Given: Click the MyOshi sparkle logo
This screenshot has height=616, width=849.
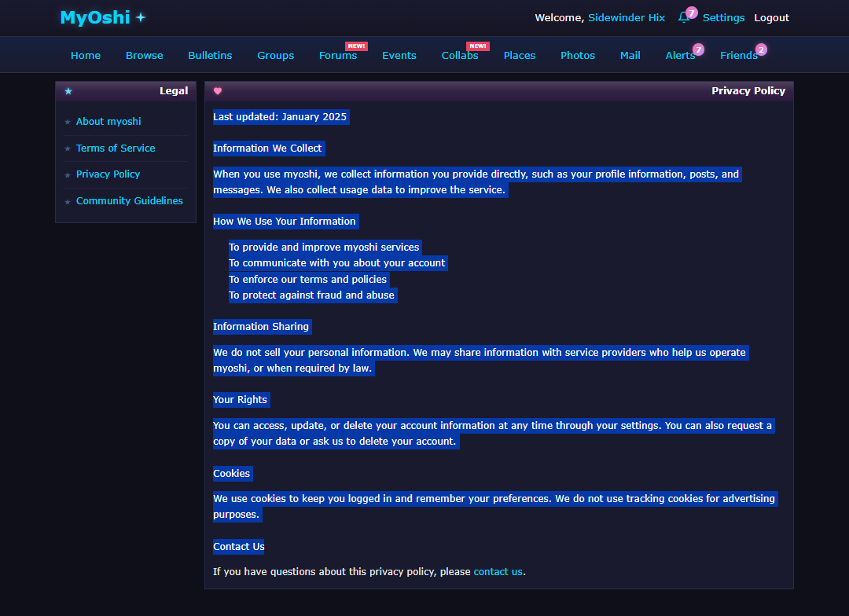Looking at the screenshot, I should coord(103,17).
